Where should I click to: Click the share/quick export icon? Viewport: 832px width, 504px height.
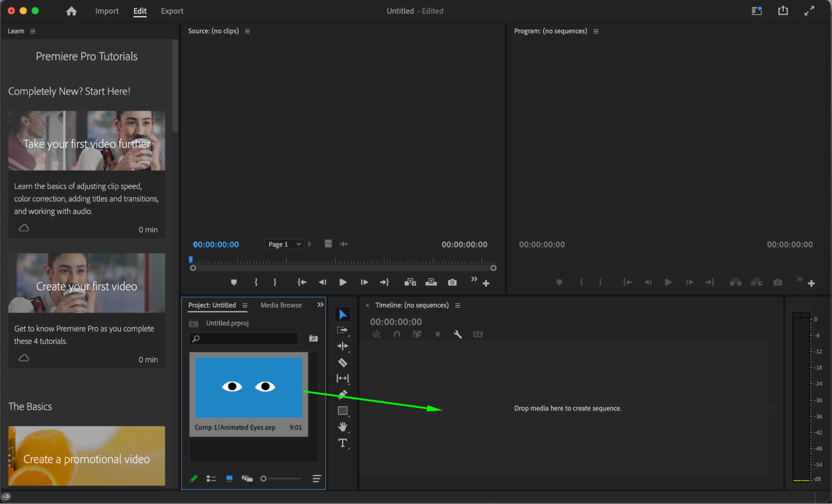point(783,11)
